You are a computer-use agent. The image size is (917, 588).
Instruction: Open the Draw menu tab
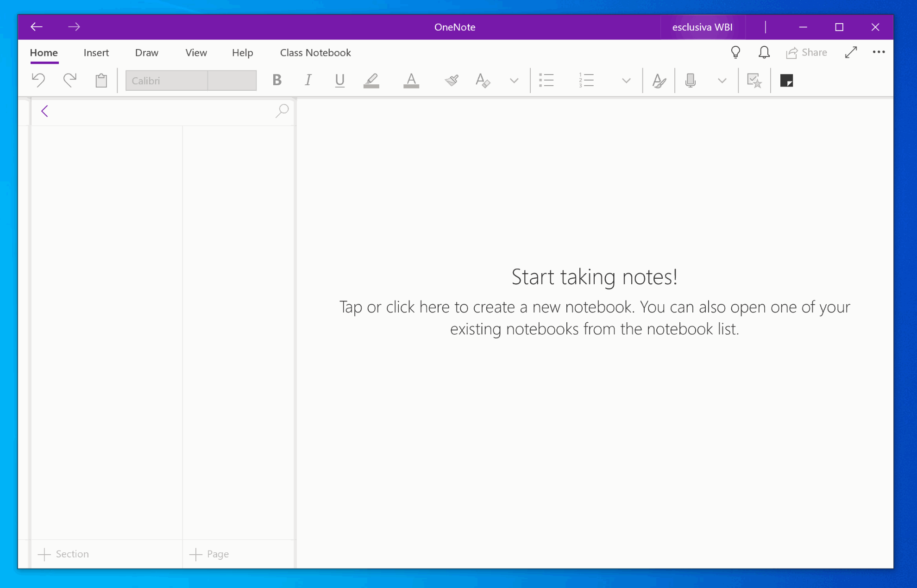[x=146, y=52]
